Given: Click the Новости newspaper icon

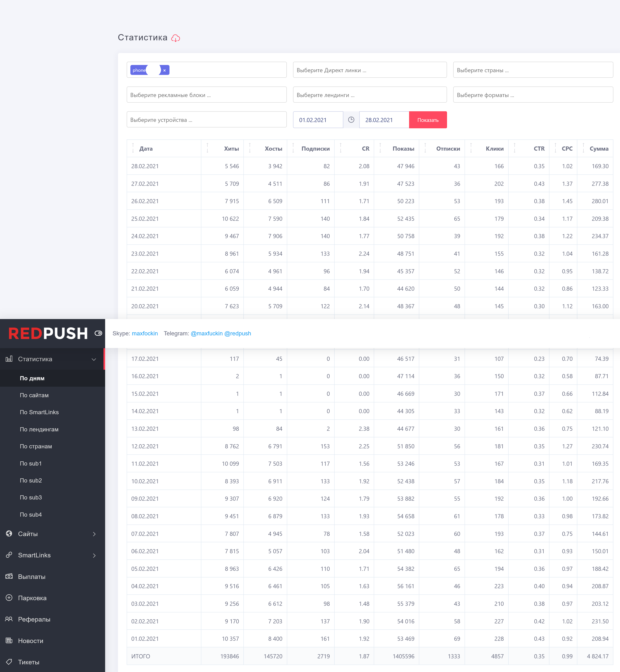Looking at the screenshot, I should tap(9, 641).
